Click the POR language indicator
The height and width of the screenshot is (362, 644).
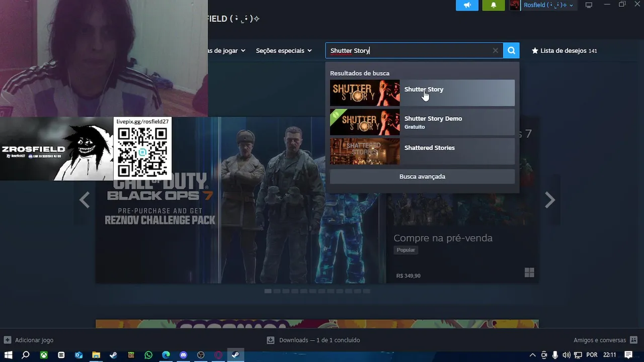[x=592, y=355]
